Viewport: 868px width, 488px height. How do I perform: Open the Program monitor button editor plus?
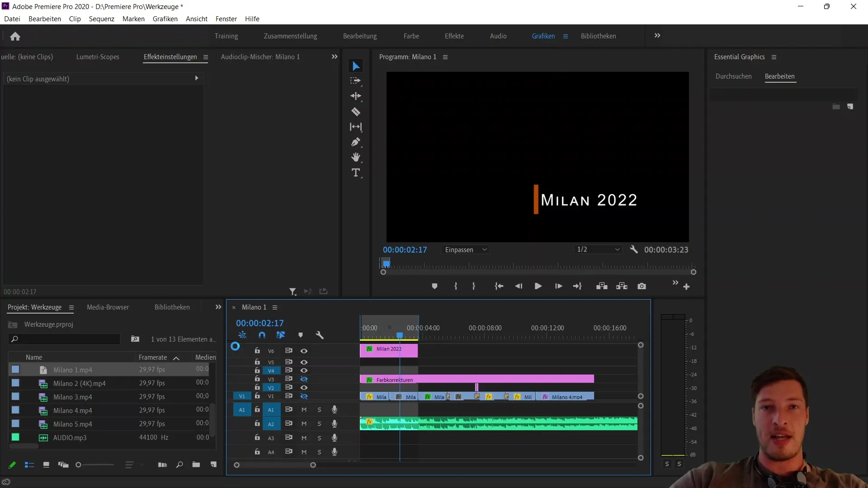tap(686, 287)
